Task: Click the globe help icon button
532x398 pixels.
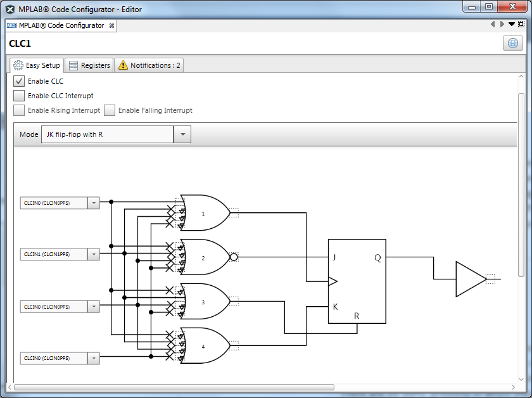Action: [512, 43]
